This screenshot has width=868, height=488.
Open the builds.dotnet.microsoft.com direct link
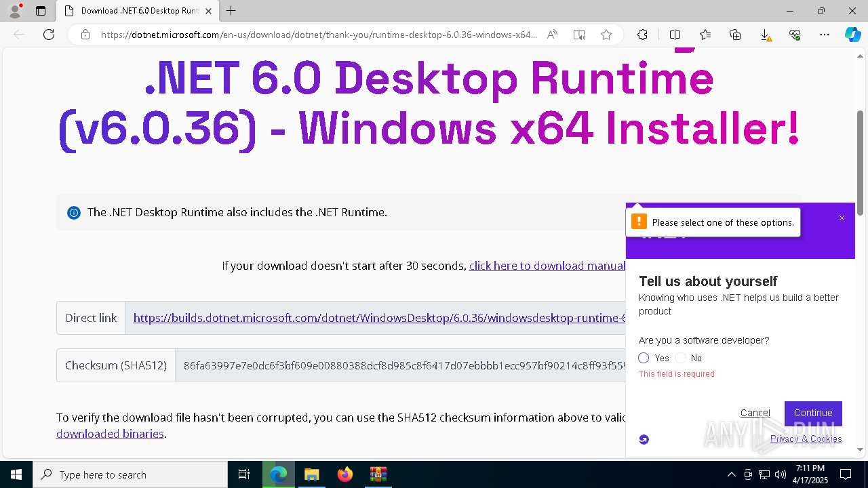click(x=379, y=318)
